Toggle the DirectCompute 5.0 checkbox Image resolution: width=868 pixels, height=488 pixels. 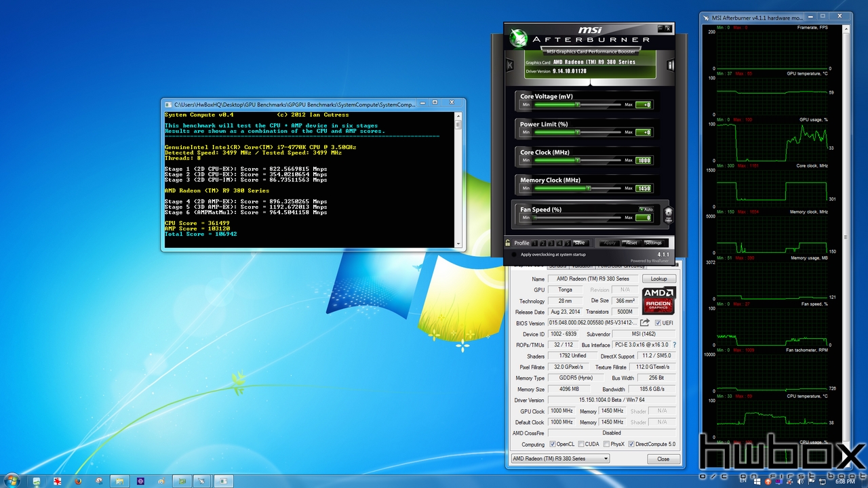632,444
